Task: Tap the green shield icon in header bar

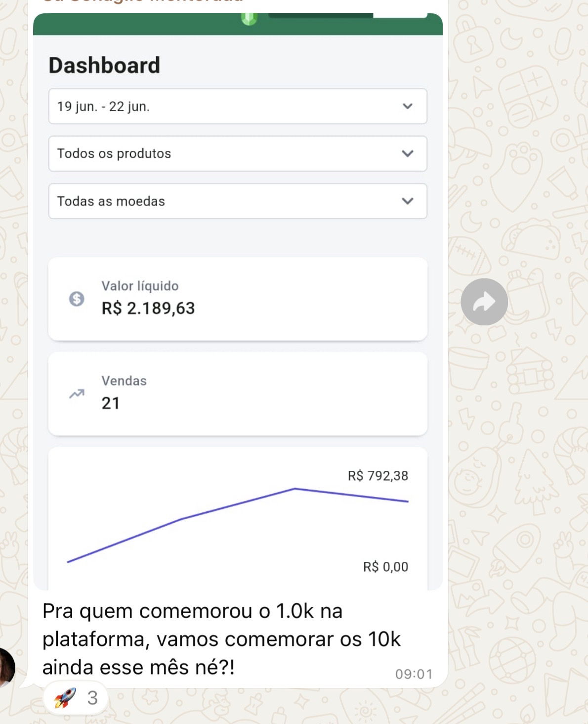Action: point(250,19)
